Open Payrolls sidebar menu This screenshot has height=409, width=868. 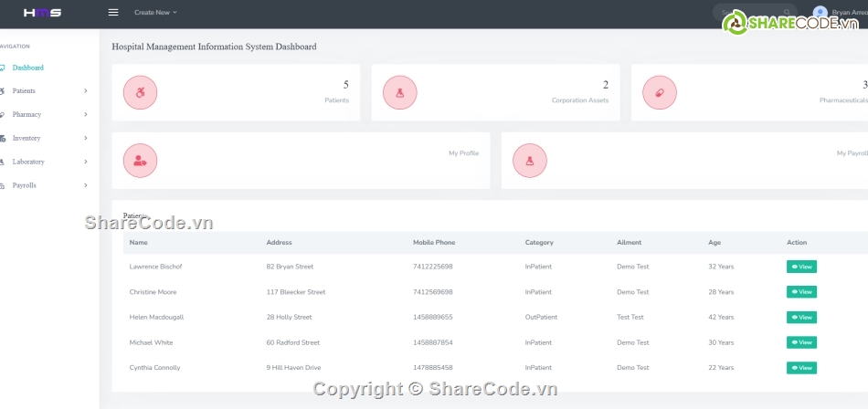25,185
